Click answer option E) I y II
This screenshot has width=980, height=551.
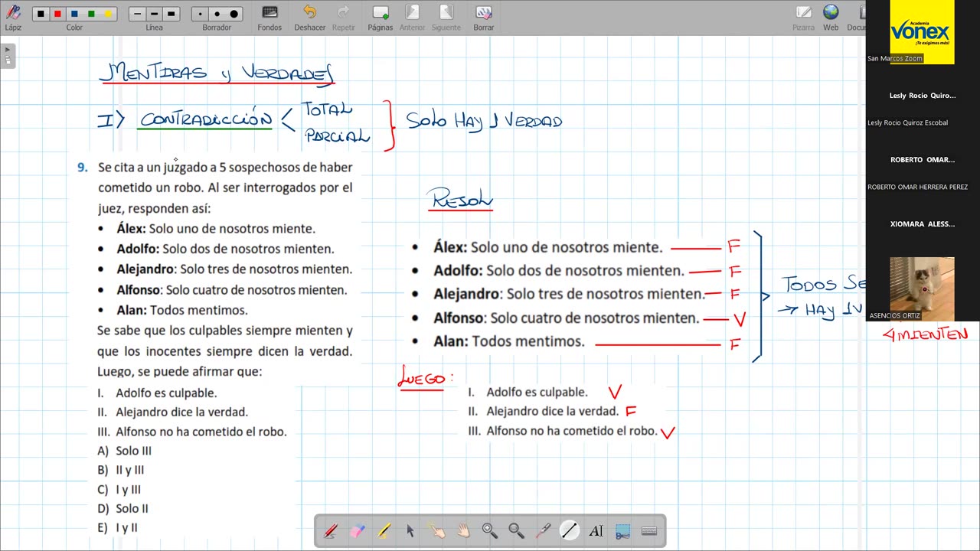point(118,527)
